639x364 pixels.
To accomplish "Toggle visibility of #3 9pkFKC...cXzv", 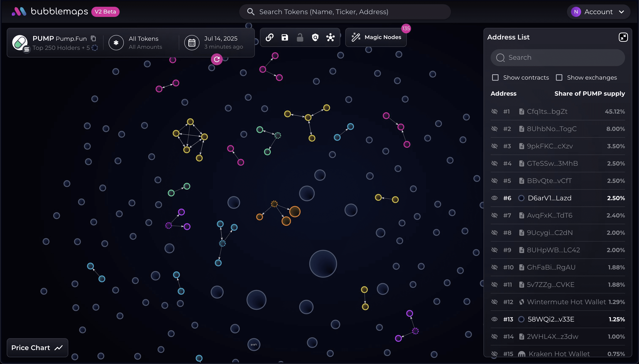I will click(x=494, y=146).
